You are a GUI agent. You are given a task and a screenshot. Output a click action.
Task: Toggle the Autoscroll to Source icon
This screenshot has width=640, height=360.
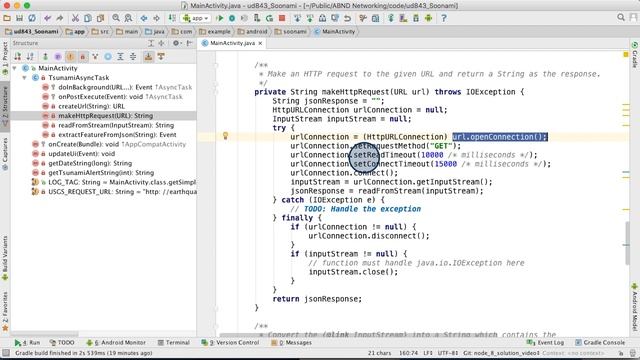[148, 57]
